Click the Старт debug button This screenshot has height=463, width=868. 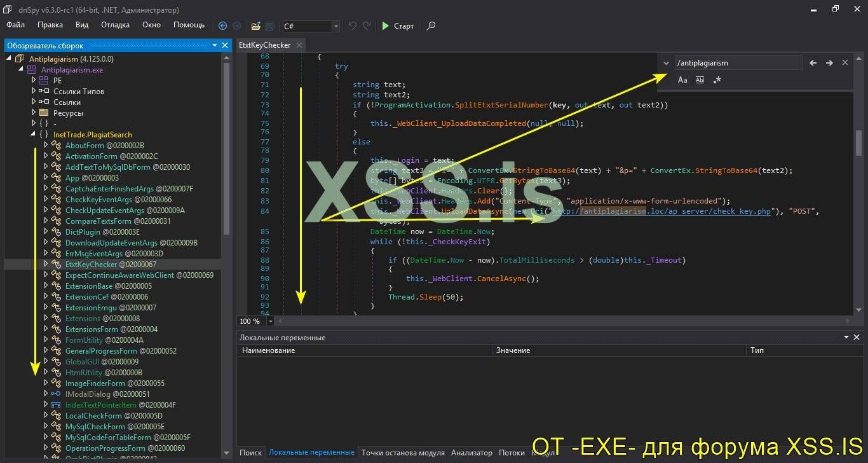pyautogui.click(x=398, y=26)
